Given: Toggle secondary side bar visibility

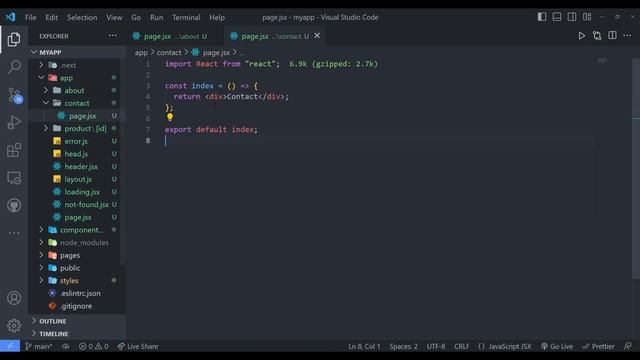Looking at the screenshot, I should (572, 17).
